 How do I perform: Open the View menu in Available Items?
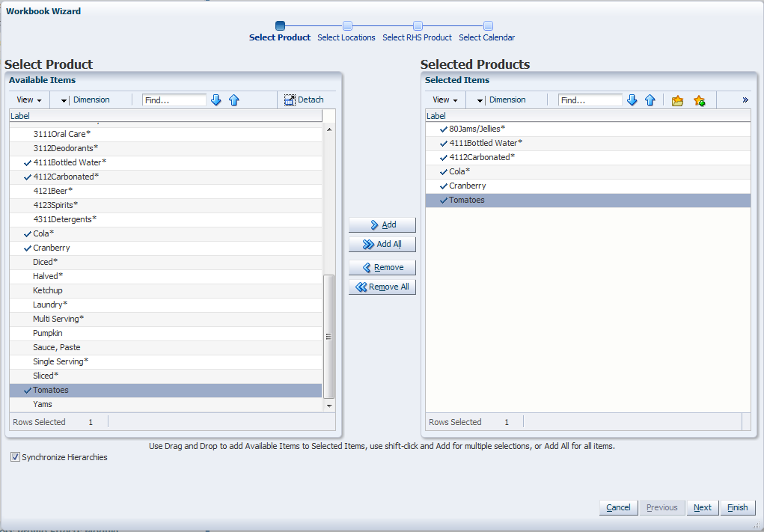[x=28, y=100]
